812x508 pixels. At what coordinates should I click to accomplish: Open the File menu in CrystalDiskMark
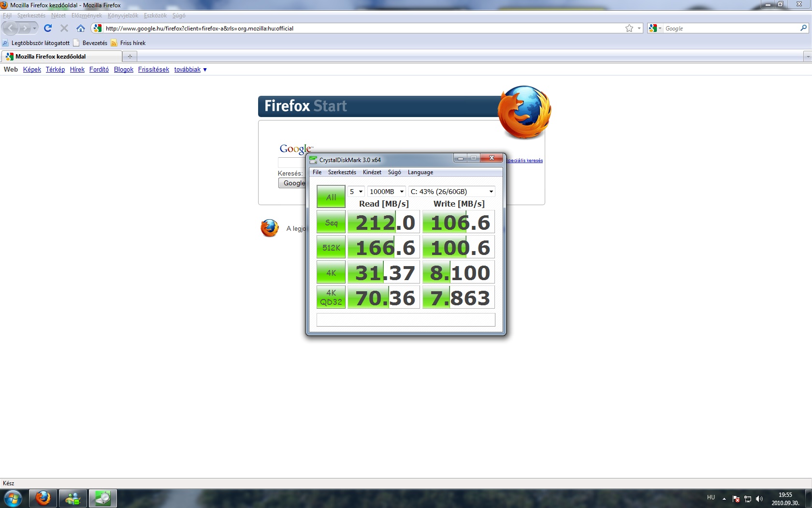pos(317,172)
